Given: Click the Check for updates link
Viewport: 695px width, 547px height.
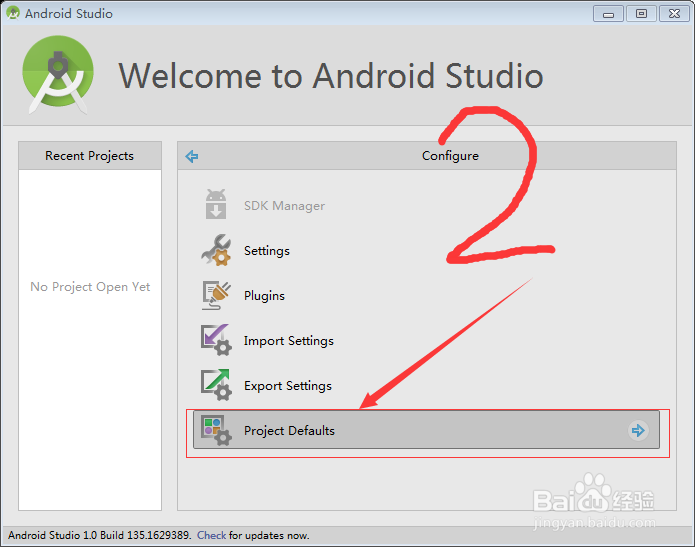Looking at the screenshot, I should click(211, 535).
